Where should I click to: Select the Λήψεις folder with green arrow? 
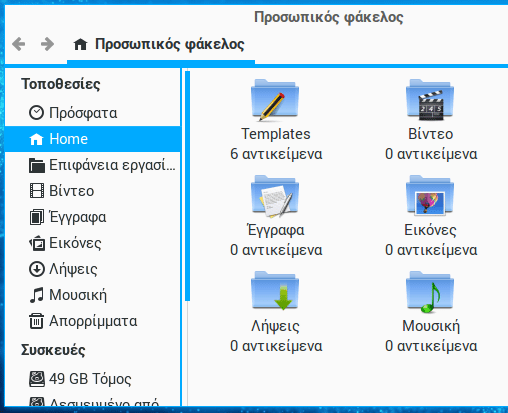pos(275,291)
